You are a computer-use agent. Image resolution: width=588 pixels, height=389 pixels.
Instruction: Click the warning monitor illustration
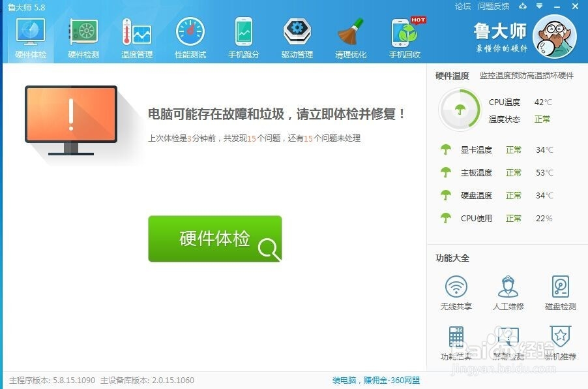(71, 120)
